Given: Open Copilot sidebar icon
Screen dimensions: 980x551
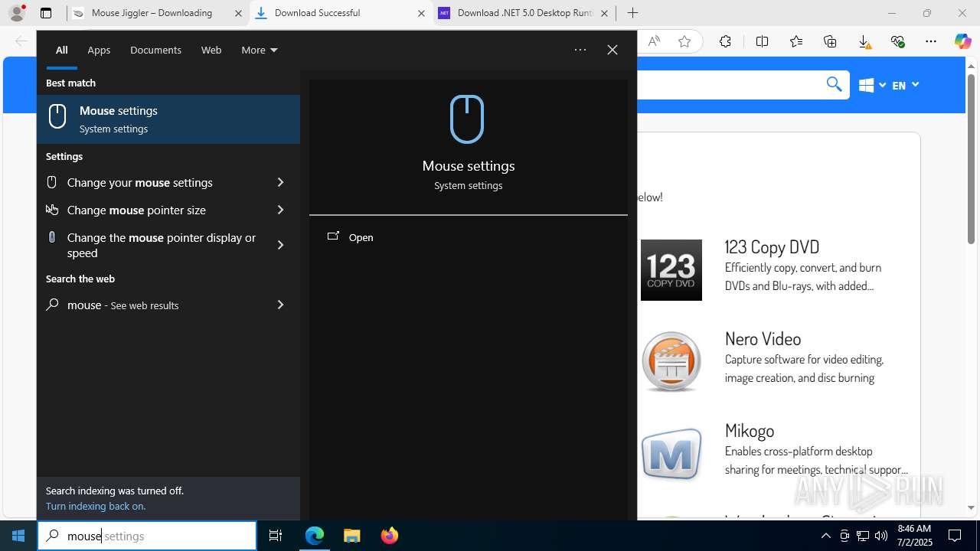Looking at the screenshot, I should click(x=962, y=41).
